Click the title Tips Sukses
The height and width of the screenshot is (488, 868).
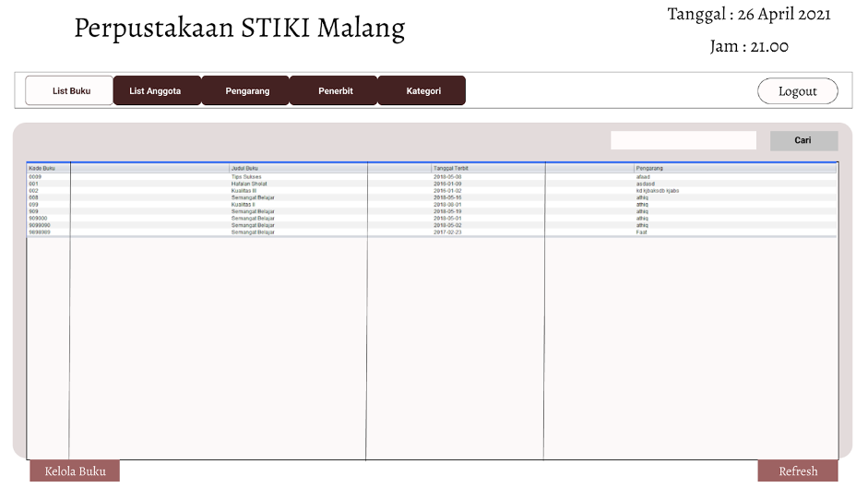pyautogui.click(x=246, y=177)
